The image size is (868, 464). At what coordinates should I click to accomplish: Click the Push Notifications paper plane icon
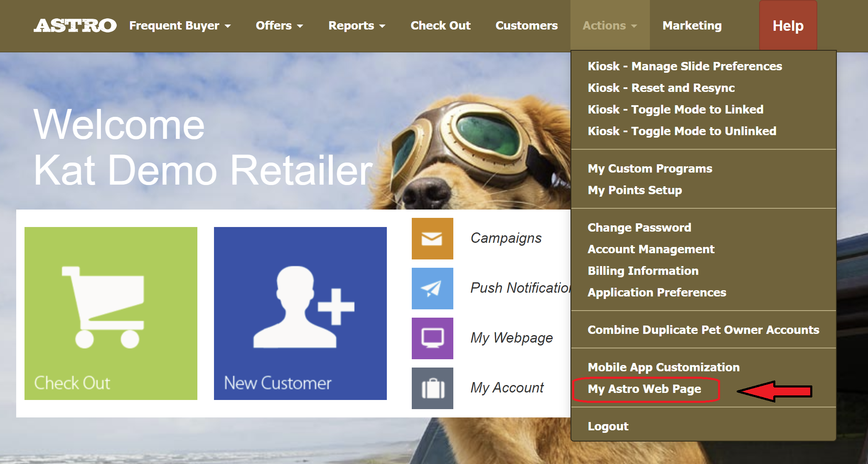(432, 289)
